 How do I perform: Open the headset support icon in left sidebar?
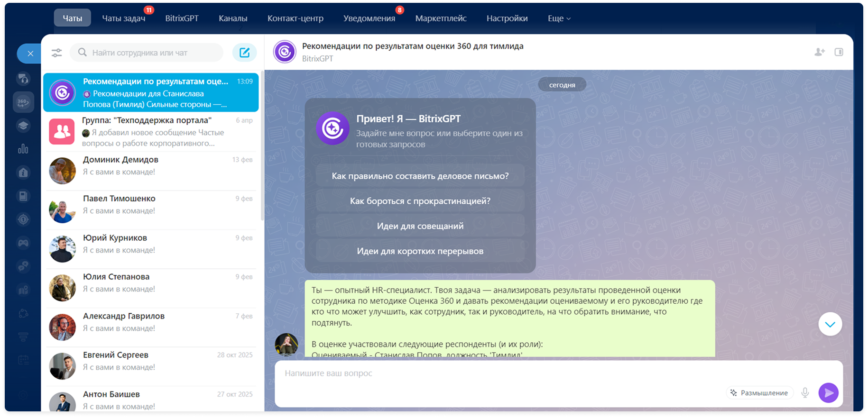pyautogui.click(x=23, y=79)
